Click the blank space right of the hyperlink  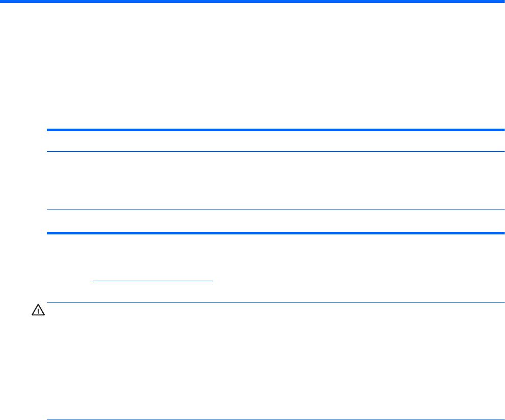356,280
